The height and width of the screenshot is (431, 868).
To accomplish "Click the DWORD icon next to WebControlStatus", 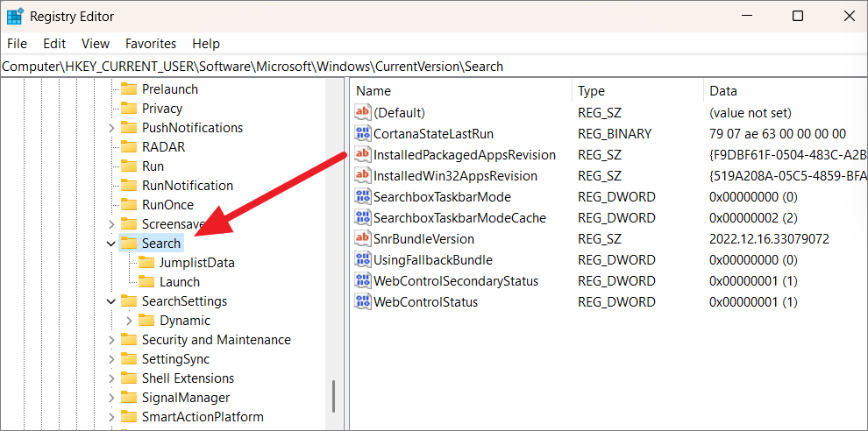I will 363,302.
